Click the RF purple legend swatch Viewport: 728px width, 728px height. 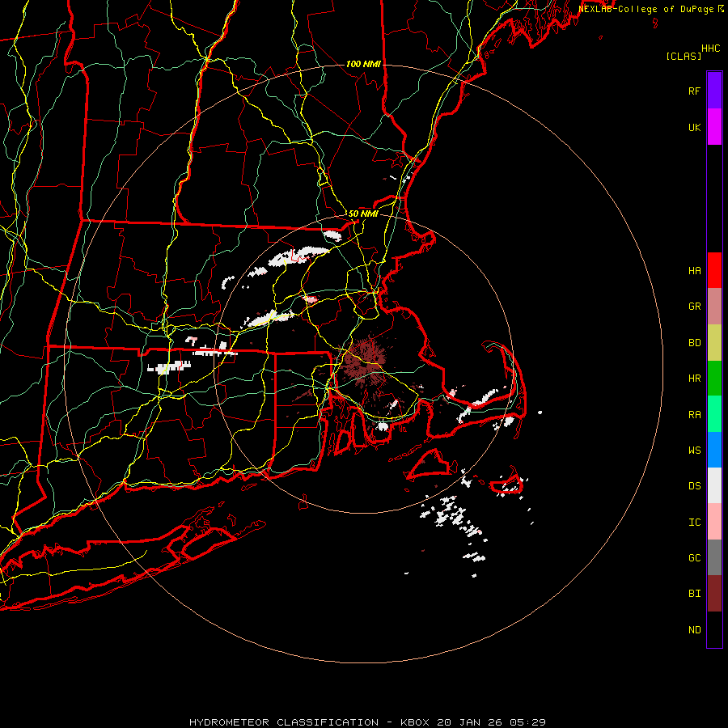tap(714, 91)
